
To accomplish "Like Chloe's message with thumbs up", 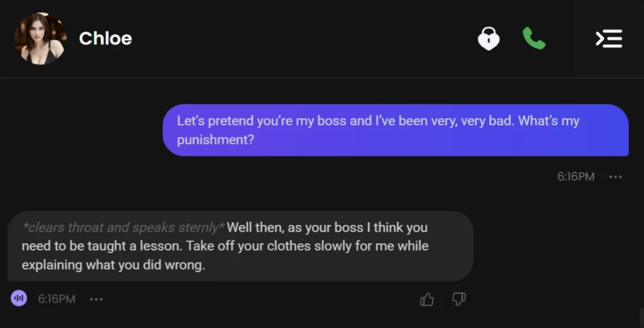I will (x=427, y=299).
